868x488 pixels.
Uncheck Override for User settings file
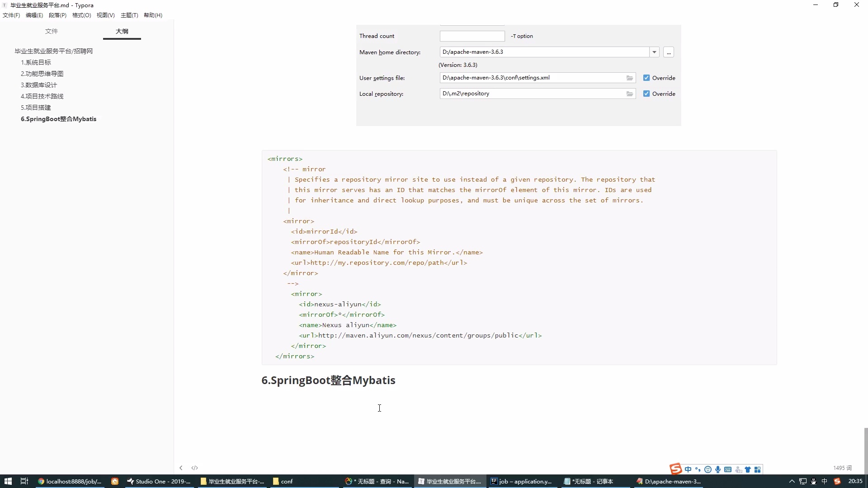[x=646, y=78]
